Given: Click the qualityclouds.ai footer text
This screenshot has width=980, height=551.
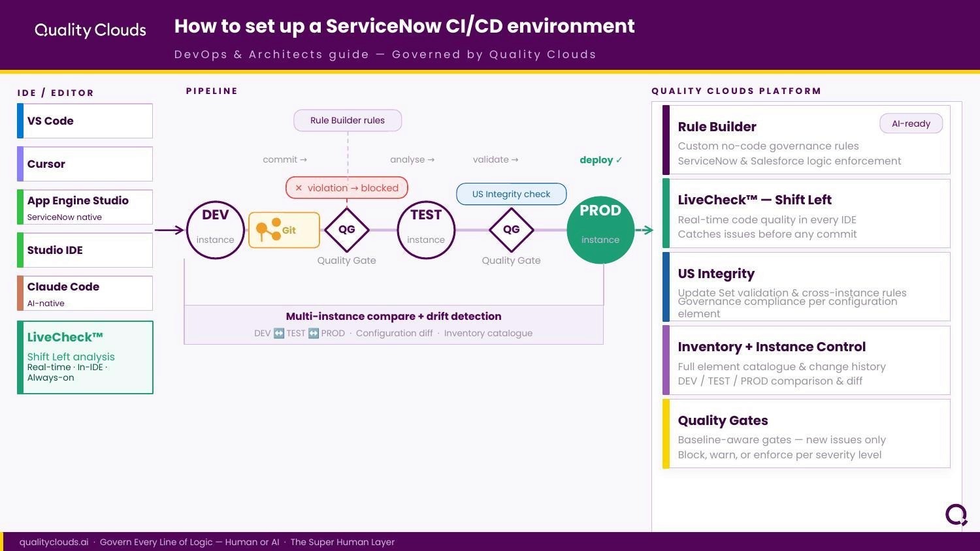Looking at the screenshot, I should (54, 542).
